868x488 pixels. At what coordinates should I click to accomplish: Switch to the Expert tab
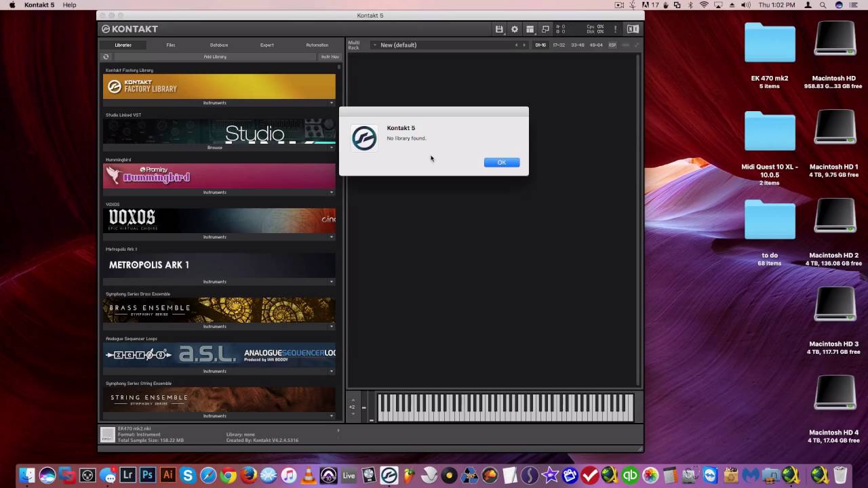pos(267,45)
